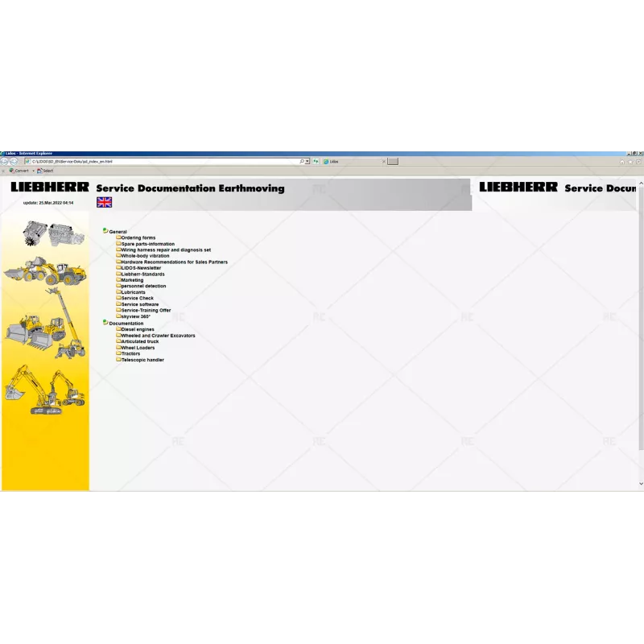
Task: Open the Lubricants section
Action: coord(133,292)
